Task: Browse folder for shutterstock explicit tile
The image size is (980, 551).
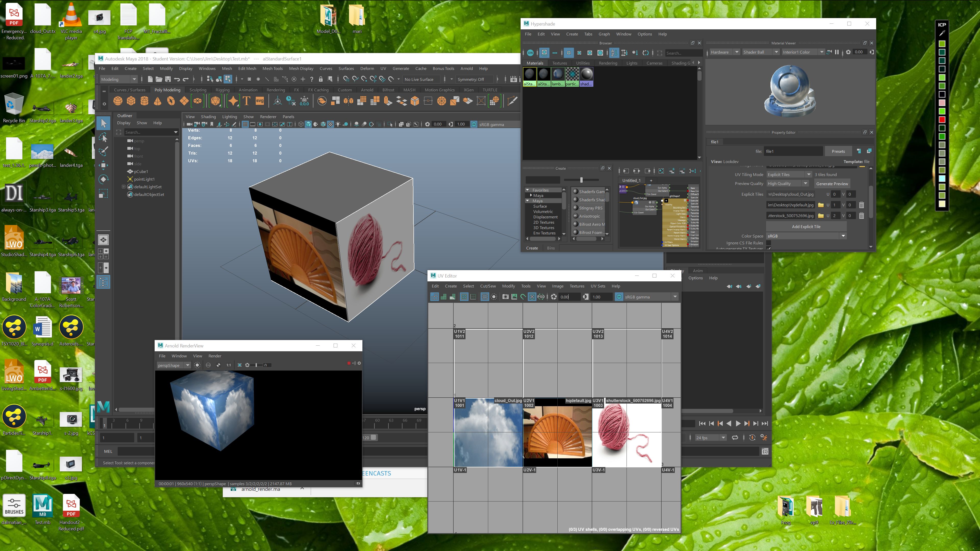Action: pyautogui.click(x=820, y=216)
